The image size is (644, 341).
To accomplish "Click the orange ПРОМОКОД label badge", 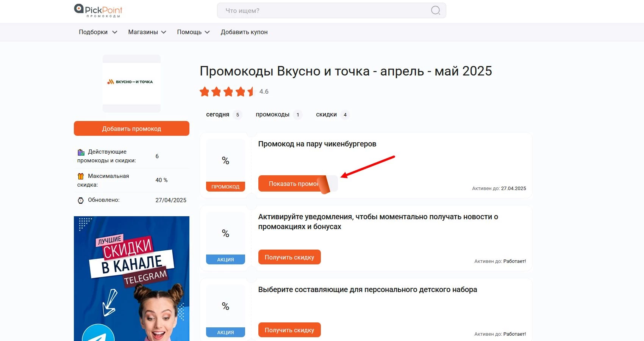I will pyautogui.click(x=225, y=187).
